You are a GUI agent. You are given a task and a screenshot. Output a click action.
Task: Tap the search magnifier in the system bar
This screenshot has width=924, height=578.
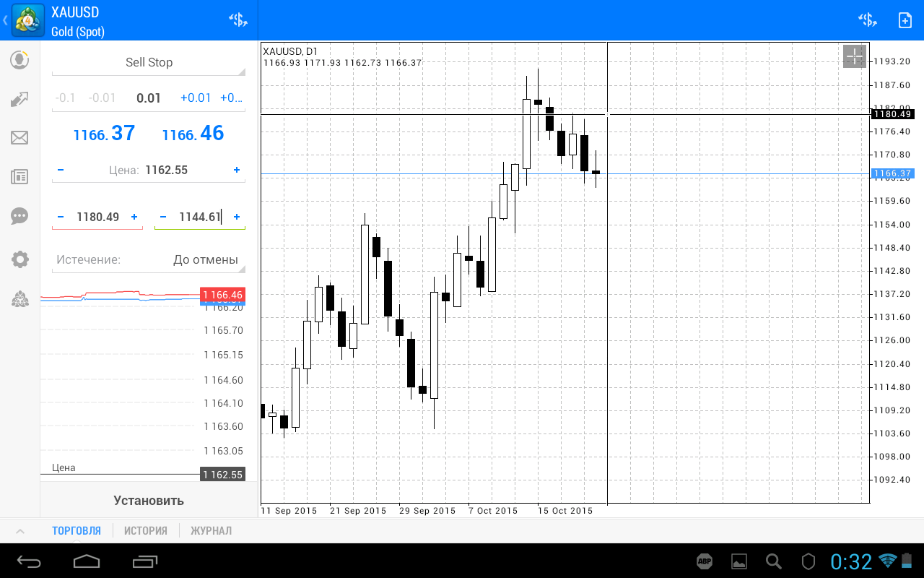pos(774,561)
